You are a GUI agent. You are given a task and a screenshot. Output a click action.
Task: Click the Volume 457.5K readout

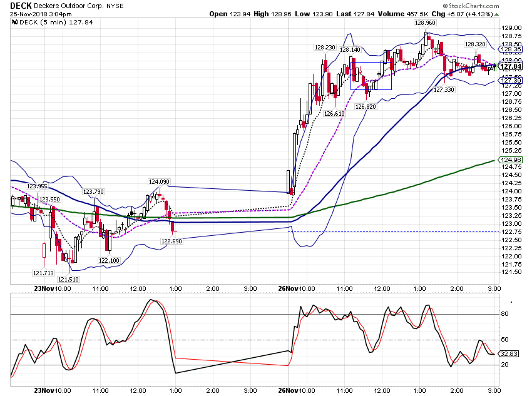pos(403,14)
